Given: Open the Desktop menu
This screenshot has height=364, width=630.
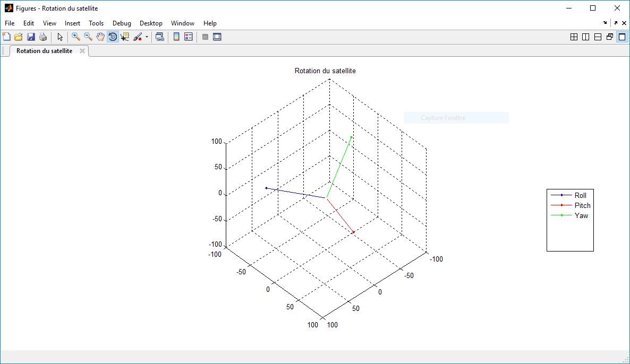Looking at the screenshot, I should [x=151, y=23].
